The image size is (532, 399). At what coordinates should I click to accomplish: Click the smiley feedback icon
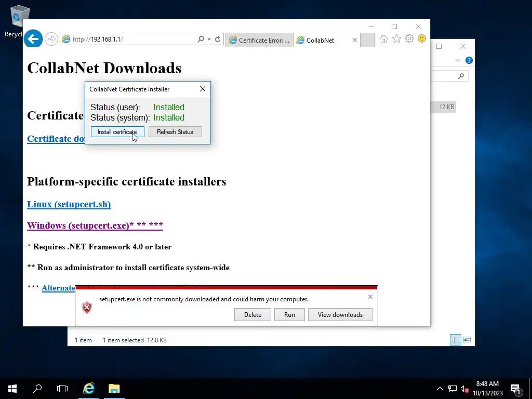tap(422, 38)
